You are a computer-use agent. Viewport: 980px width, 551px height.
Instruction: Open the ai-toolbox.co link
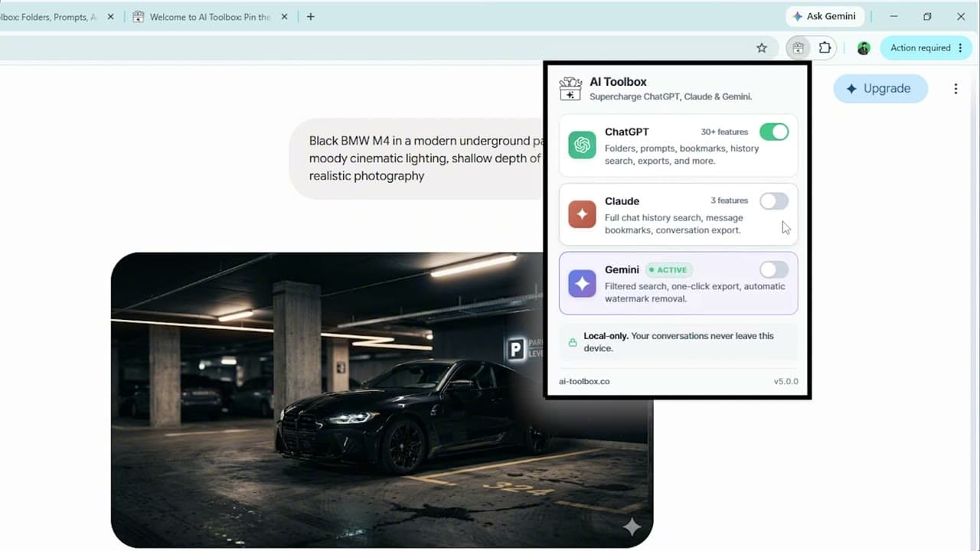click(584, 381)
